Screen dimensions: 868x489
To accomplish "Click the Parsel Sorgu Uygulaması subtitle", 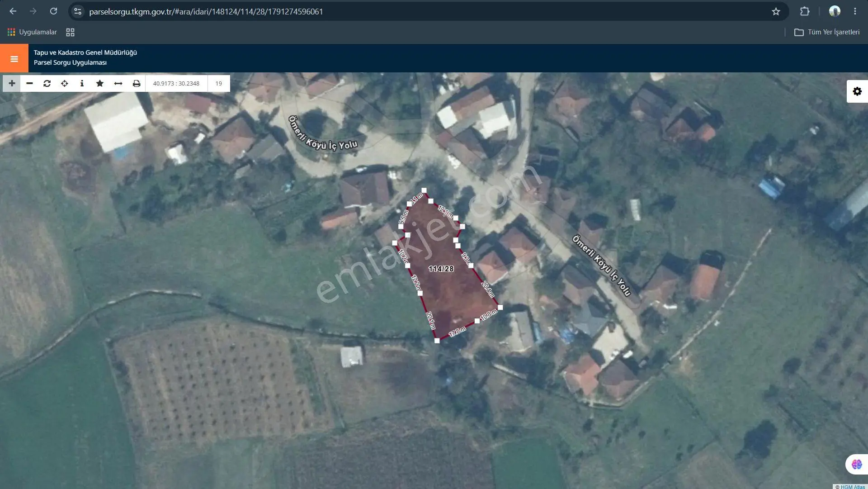I will pos(70,62).
